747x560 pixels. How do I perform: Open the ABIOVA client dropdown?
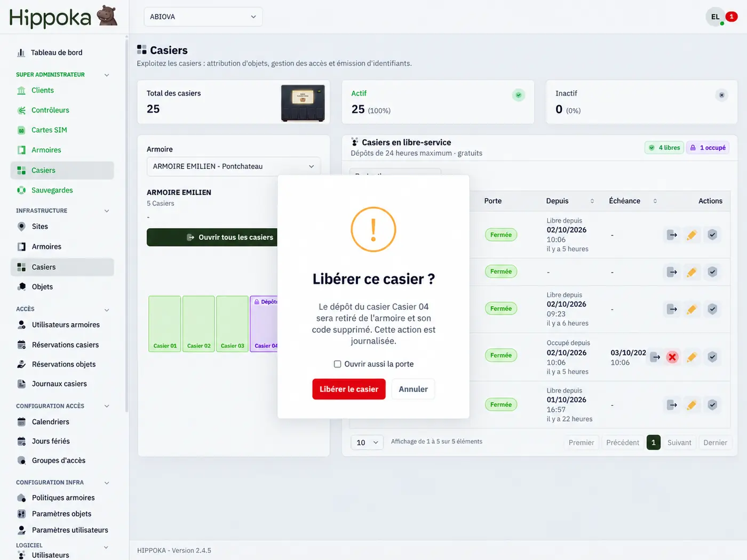(203, 17)
